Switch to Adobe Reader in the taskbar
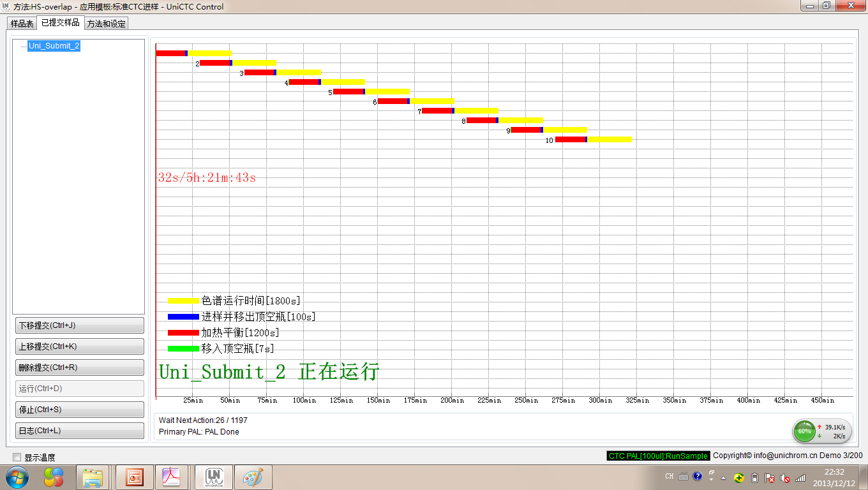The height and width of the screenshot is (490, 868). [x=172, y=477]
